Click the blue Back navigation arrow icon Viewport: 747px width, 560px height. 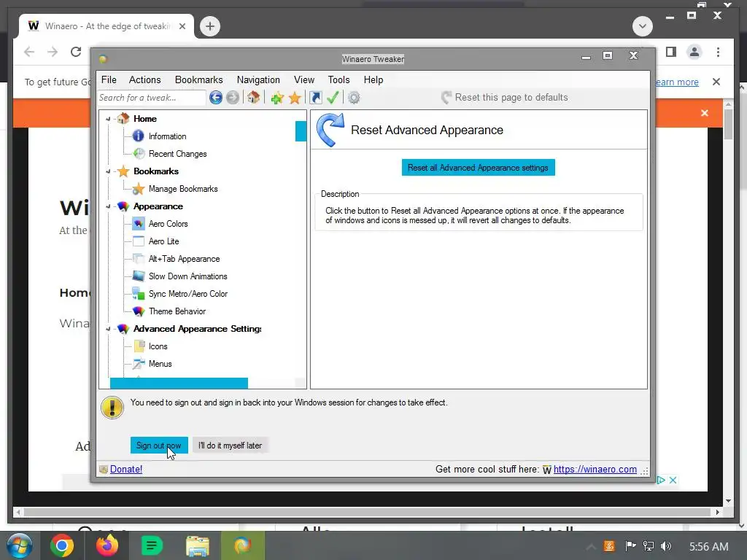(x=216, y=98)
